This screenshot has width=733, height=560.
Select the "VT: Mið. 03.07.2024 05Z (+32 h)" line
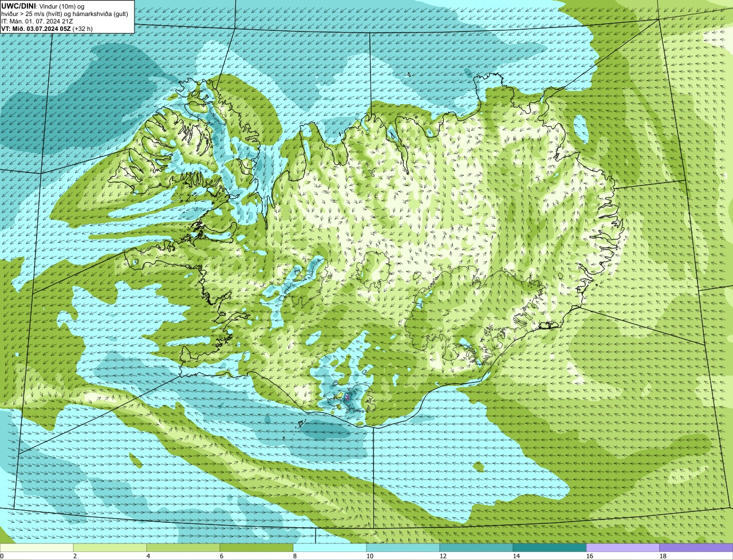click(47, 28)
